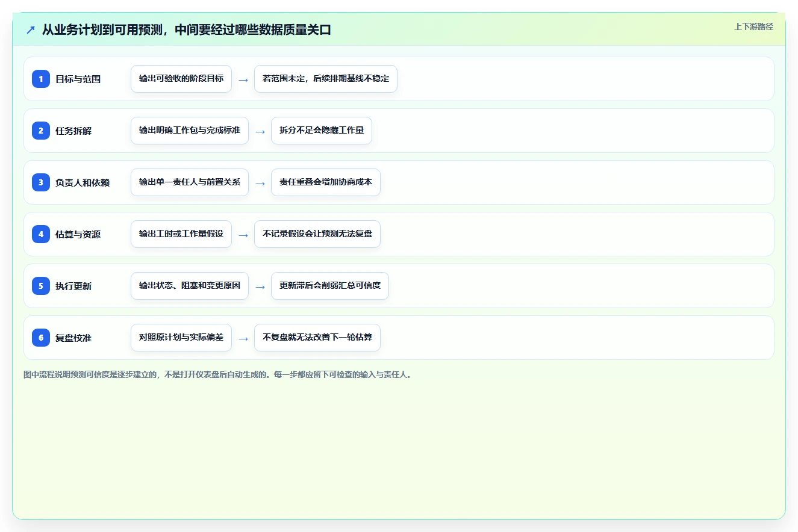Select step badge 1 for 目标与范围
The image size is (798, 532).
tap(41, 79)
